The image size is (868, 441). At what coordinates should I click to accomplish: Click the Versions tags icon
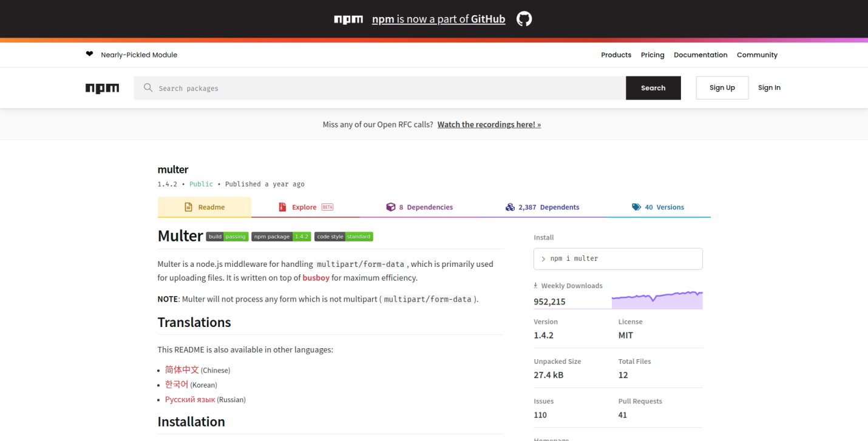pyautogui.click(x=636, y=207)
